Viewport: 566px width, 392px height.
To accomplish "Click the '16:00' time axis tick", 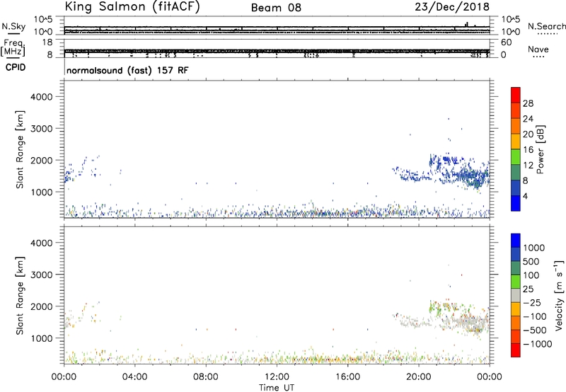I will click(x=347, y=377).
